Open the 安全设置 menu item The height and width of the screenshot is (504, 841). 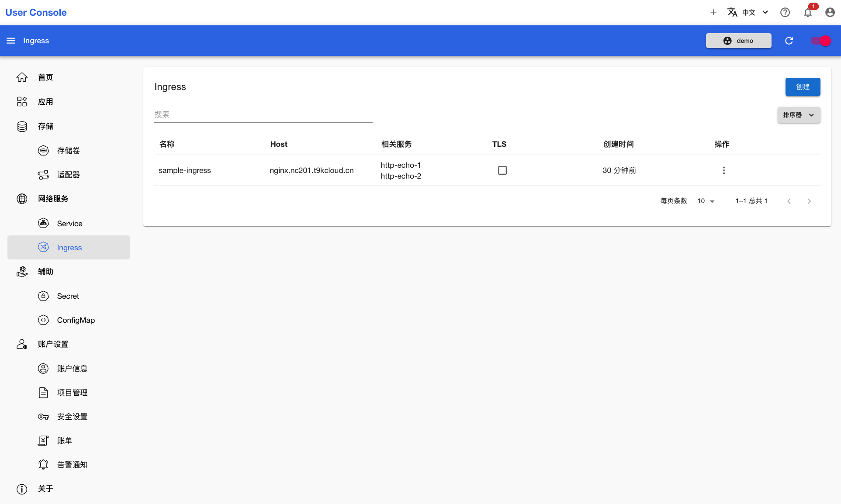coord(69,417)
